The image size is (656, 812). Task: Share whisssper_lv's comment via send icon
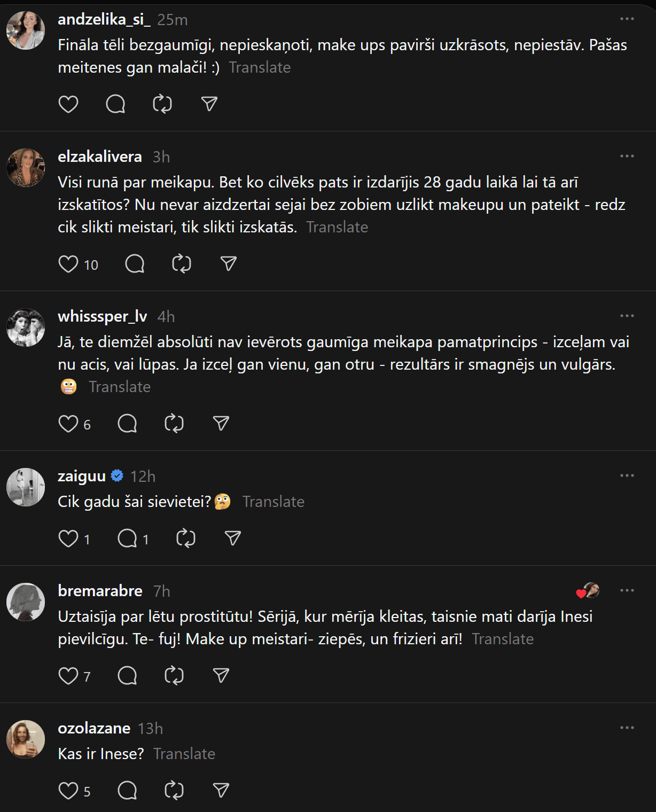click(x=221, y=424)
